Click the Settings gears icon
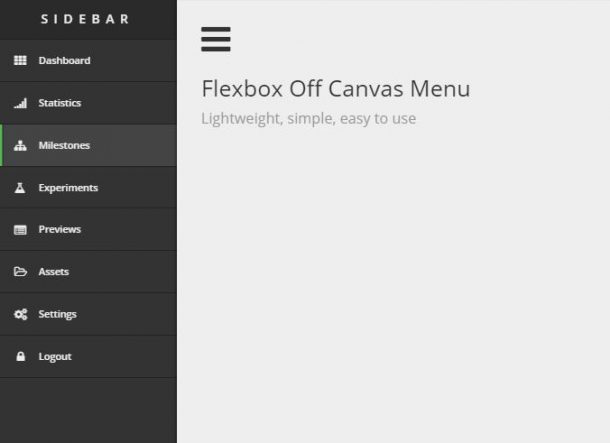 point(21,314)
